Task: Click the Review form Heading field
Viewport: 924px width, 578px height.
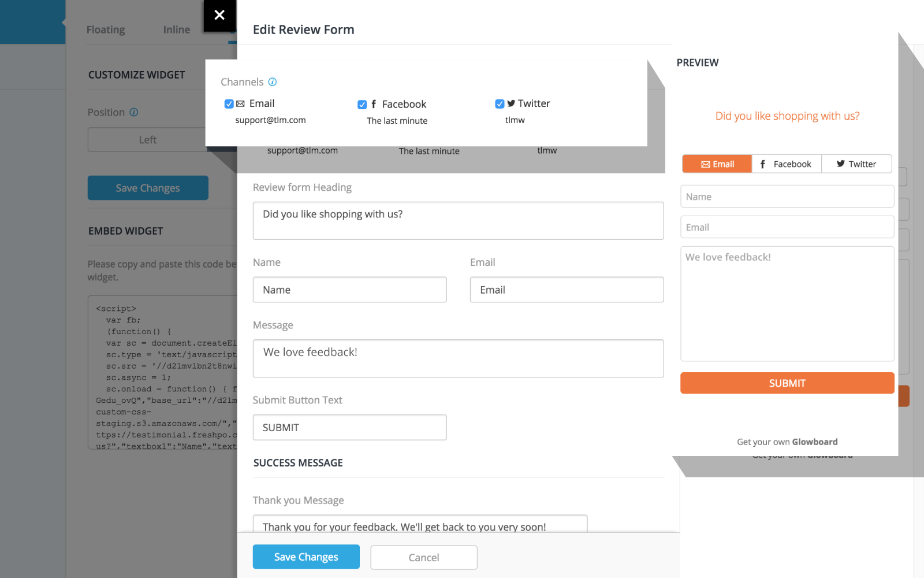Action: pos(458,221)
